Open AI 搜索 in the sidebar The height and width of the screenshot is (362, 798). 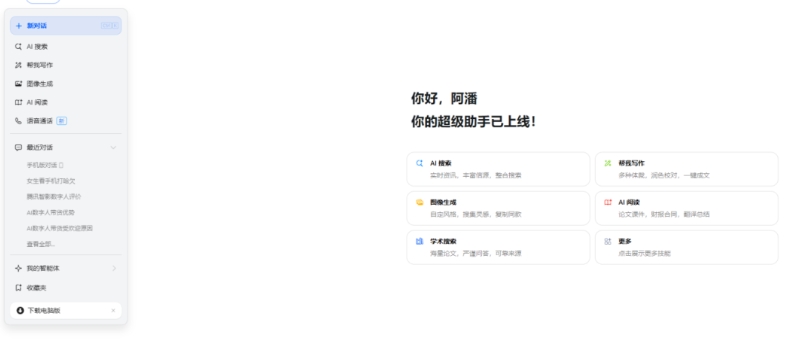[66, 46]
